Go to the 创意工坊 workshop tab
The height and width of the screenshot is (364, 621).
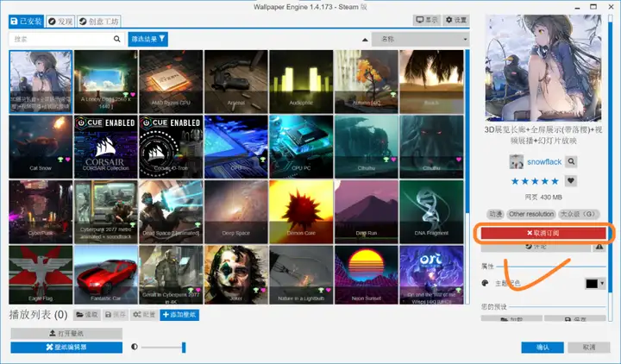(x=98, y=21)
